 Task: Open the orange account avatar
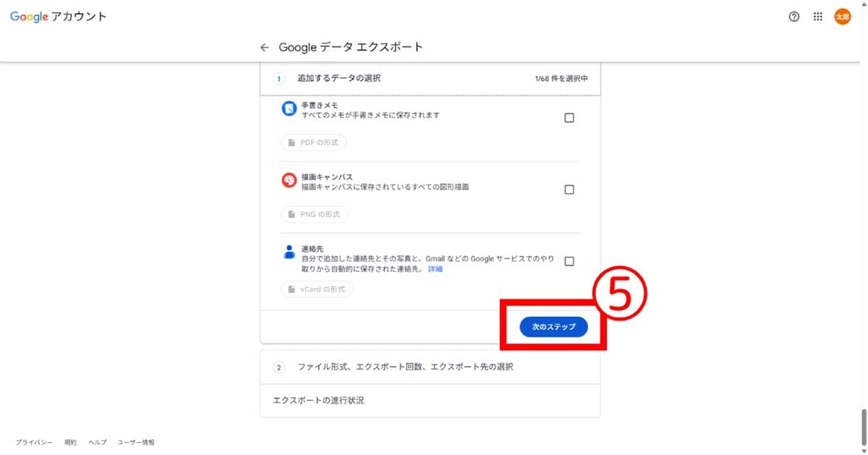[843, 17]
